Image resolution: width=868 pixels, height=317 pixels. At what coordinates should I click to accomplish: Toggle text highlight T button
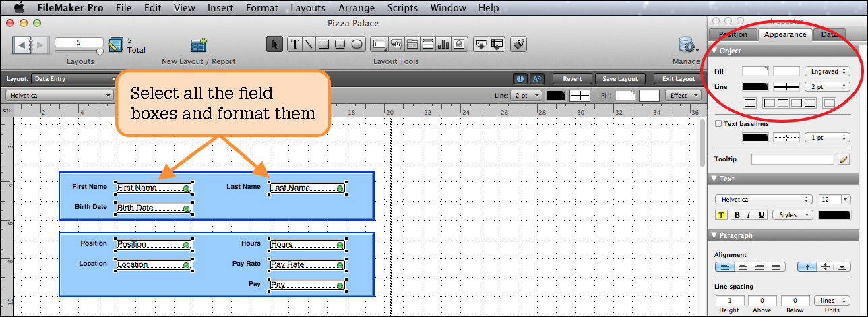721,215
